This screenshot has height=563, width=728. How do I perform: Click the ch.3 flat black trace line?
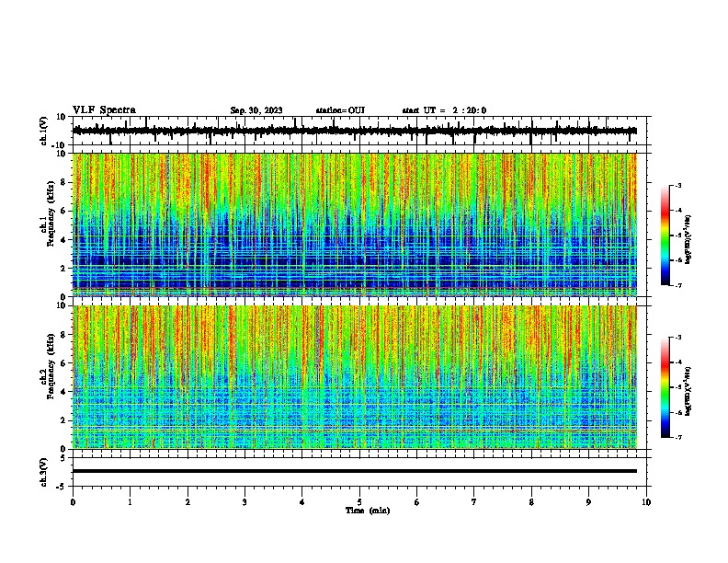(355, 471)
